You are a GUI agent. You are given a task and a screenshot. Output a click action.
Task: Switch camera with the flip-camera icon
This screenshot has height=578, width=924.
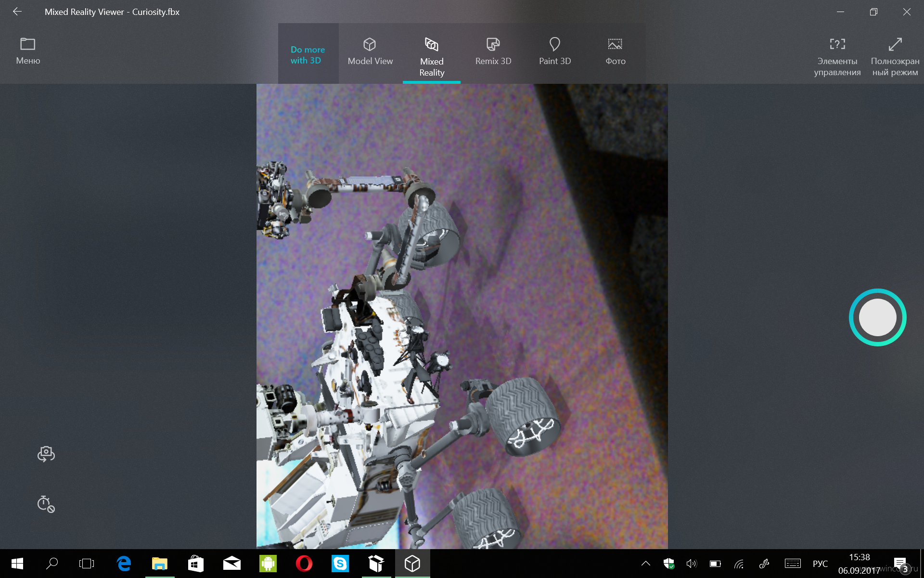[46, 454]
